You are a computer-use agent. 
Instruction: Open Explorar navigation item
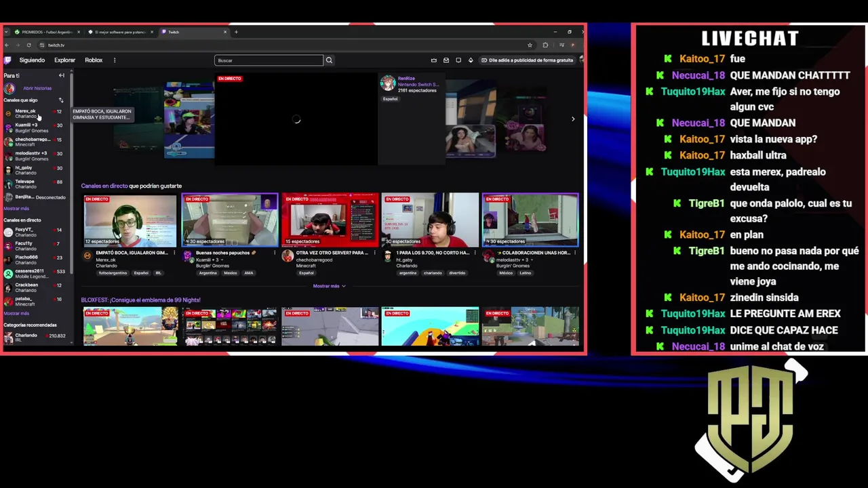tap(65, 60)
